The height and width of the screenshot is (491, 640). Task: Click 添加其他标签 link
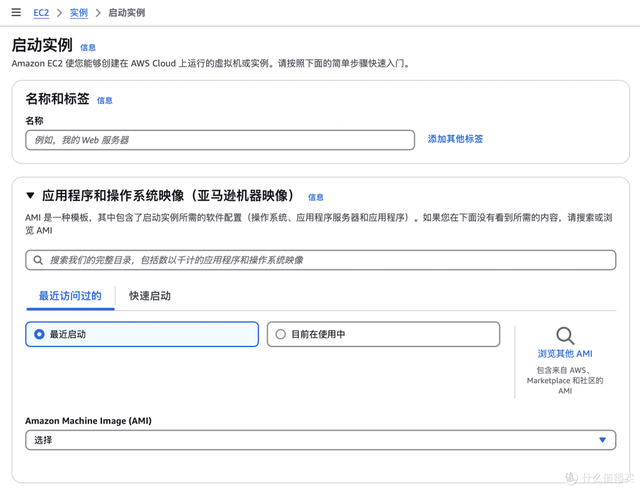[455, 139]
